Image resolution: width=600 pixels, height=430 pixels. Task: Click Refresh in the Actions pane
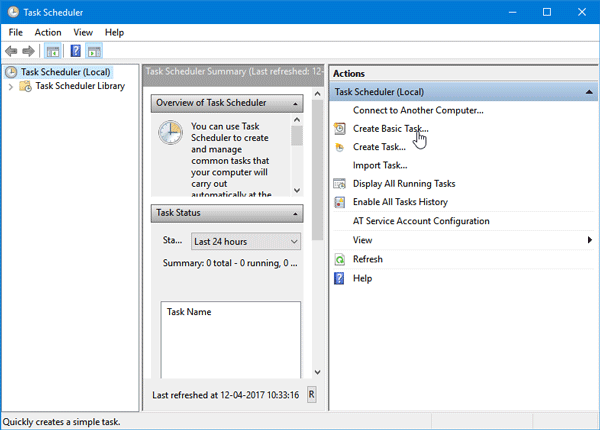click(368, 259)
